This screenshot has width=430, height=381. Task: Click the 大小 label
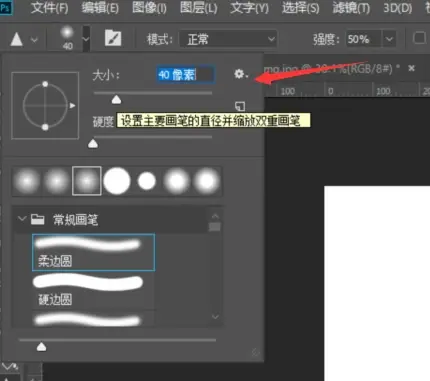point(106,75)
